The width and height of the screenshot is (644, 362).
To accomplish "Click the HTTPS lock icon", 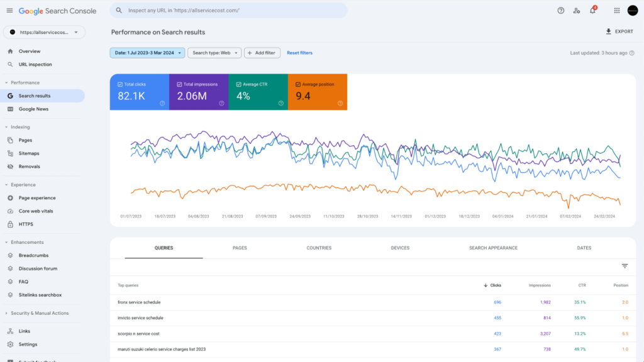I will [10, 224].
